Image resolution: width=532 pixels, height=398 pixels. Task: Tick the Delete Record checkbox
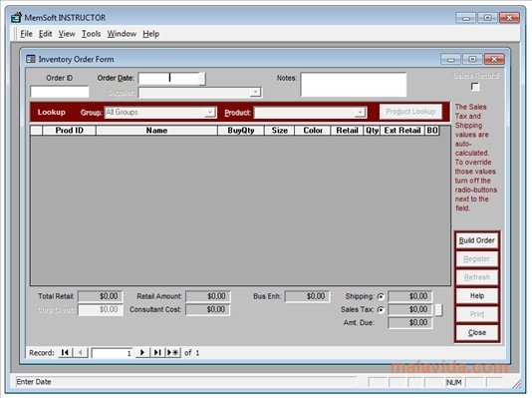pyautogui.click(x=475, y=87)
